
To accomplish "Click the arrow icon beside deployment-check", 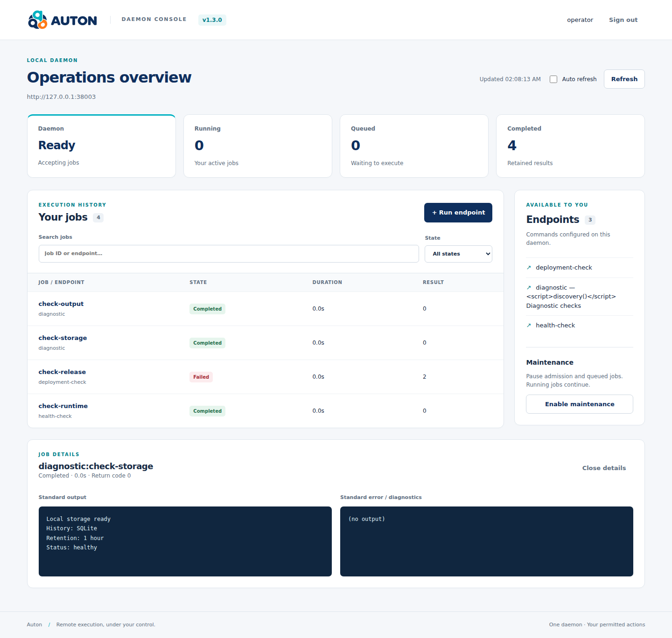I will (529, 268).
